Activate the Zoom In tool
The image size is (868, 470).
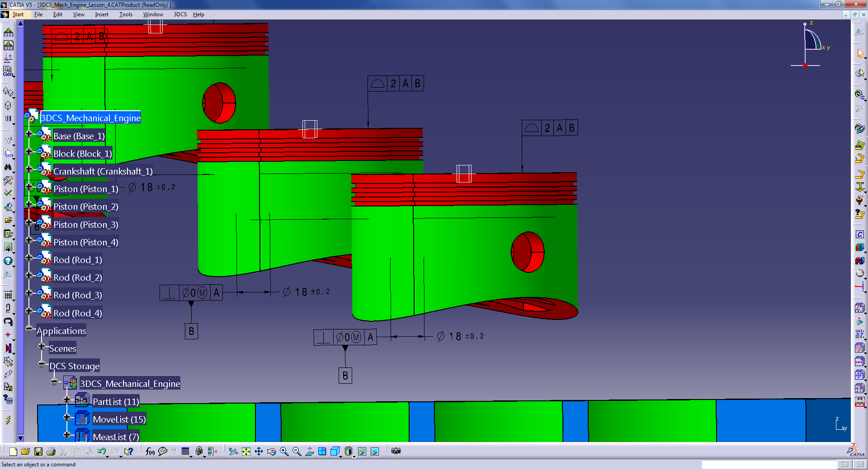coord(284,451)
